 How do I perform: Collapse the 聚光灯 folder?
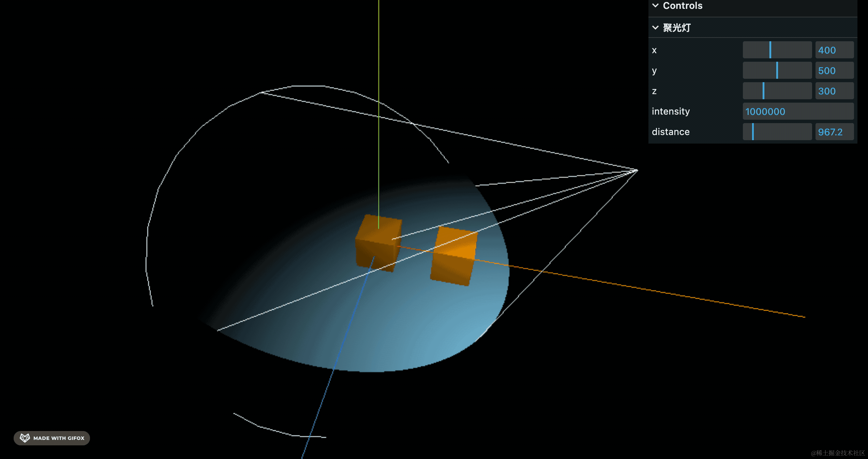[x=752, y=28]
